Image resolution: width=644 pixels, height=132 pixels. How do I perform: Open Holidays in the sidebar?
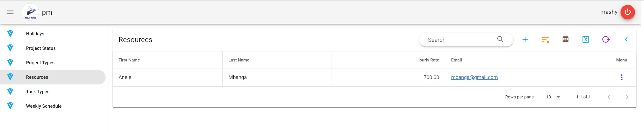click(35, 34)
